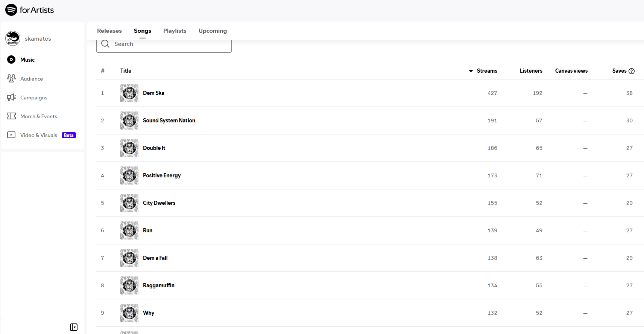Collapse the sidebar with the panel toggle
The height and width of the screenshot is (334, 644).
coord(74,327)
